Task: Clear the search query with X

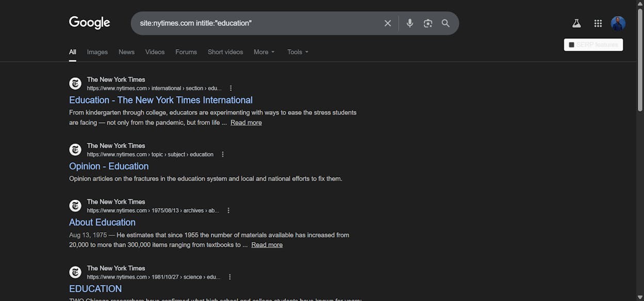Action: point(388,23)
